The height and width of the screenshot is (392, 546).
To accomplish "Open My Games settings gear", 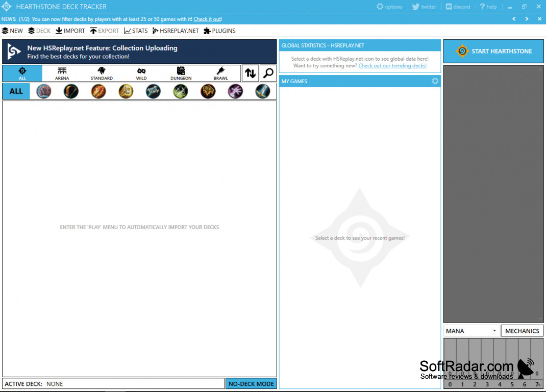I will click(435, 81).
